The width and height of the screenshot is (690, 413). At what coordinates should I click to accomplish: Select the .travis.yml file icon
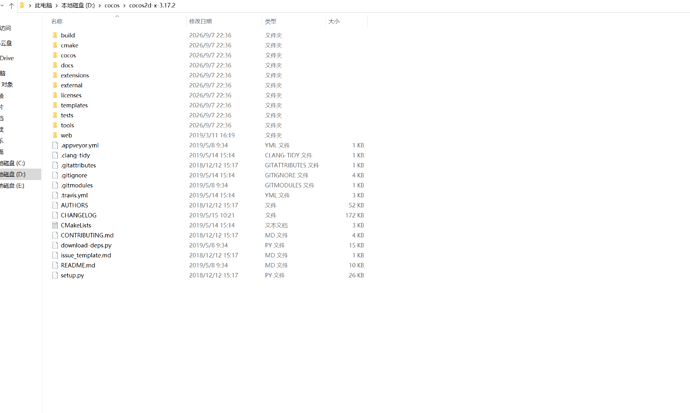[55, 195]
